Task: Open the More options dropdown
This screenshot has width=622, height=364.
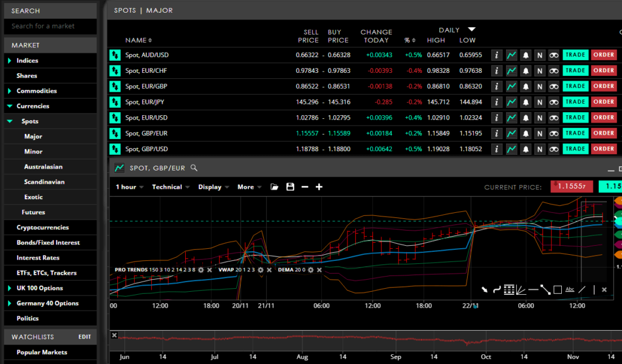Action: [249, 187]
